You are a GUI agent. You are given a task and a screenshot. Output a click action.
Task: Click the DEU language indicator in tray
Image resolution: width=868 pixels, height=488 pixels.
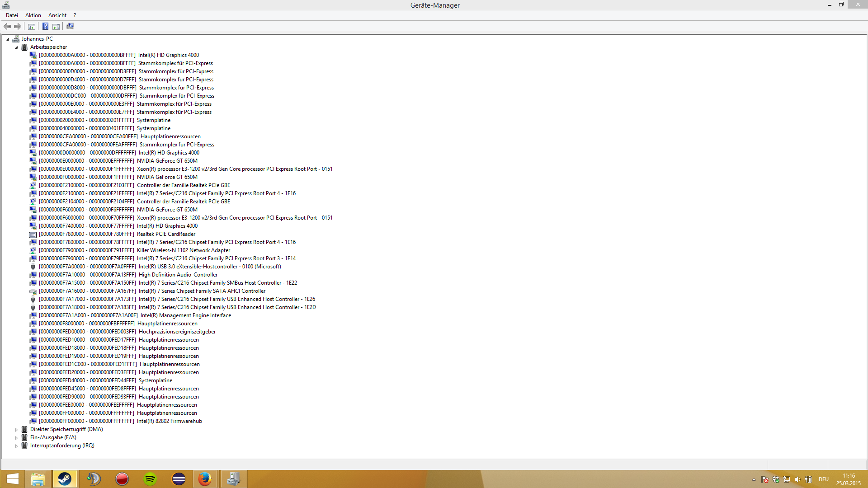(x=823, y=479)
